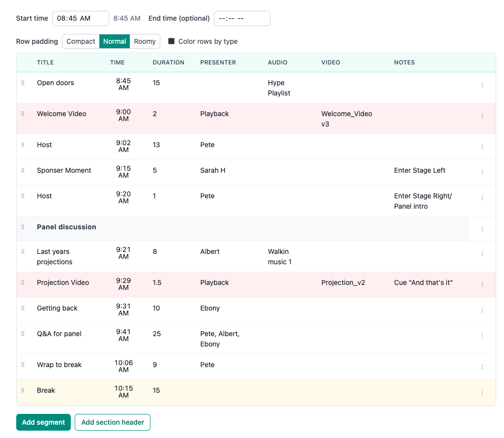Click the Enter Stage Left note

419,170
